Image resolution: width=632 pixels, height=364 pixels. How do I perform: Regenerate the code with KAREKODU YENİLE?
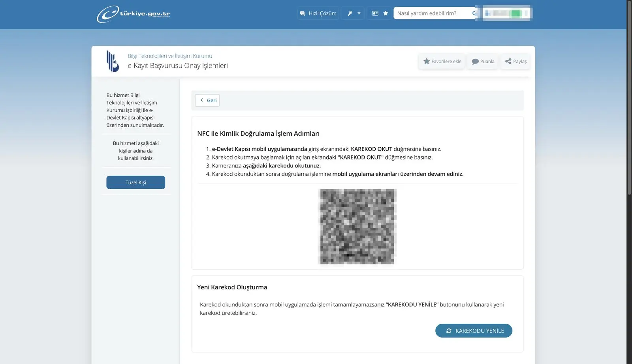coord(474,331)
